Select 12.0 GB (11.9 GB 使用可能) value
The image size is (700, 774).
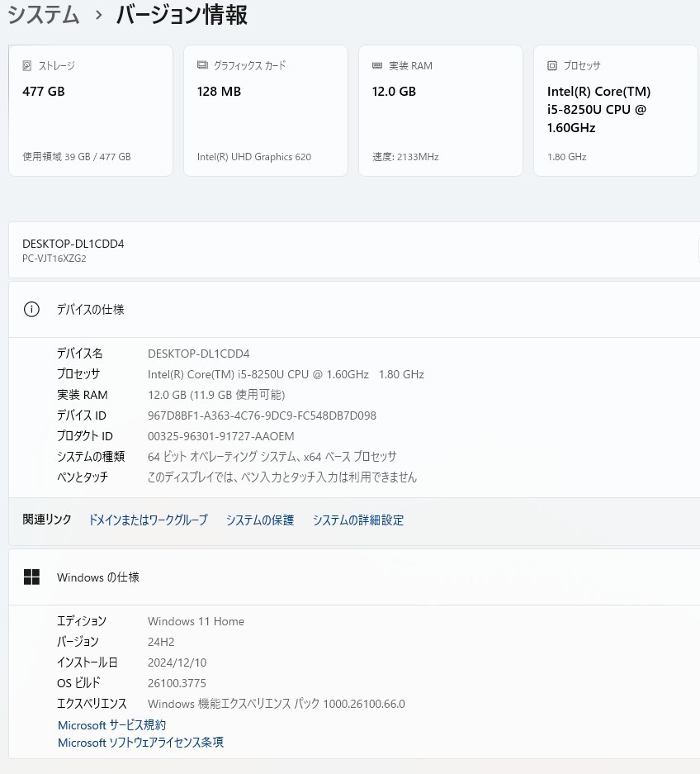216,395
